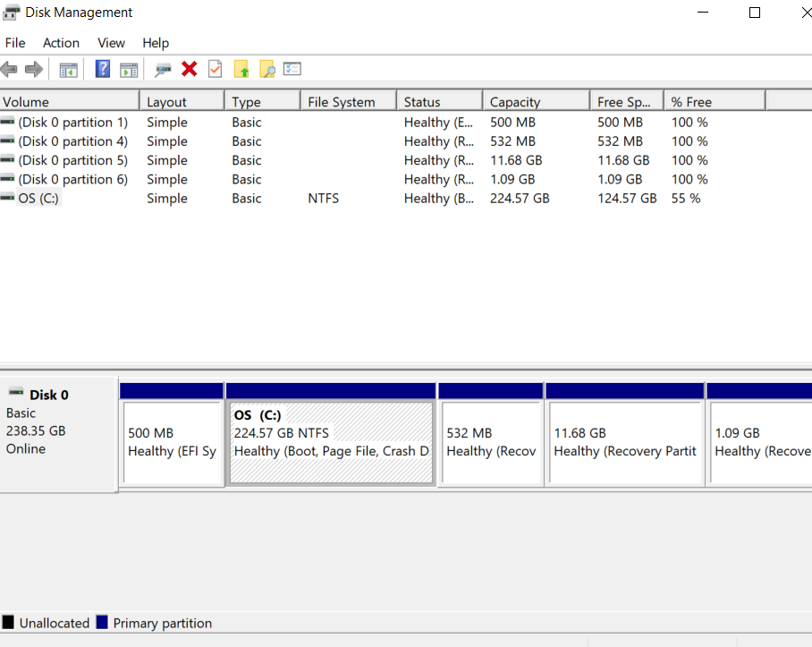Click the 124.57 GB free space cell
This screenshot has width=812, height=647.
[x=627, y=199]
